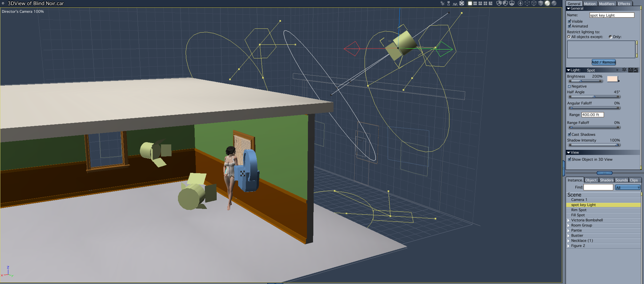Image resolution: width=644 pixels, height=284 pixels.
Task: Expand the Victoria Bombshell tree item
Action: point(568,220)
